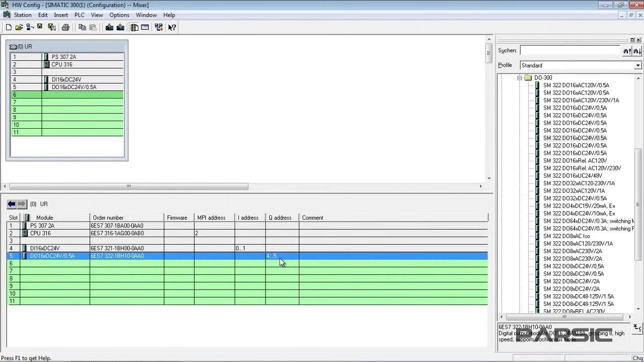Click the icon at catalog info box corner

tap(637, 328)
